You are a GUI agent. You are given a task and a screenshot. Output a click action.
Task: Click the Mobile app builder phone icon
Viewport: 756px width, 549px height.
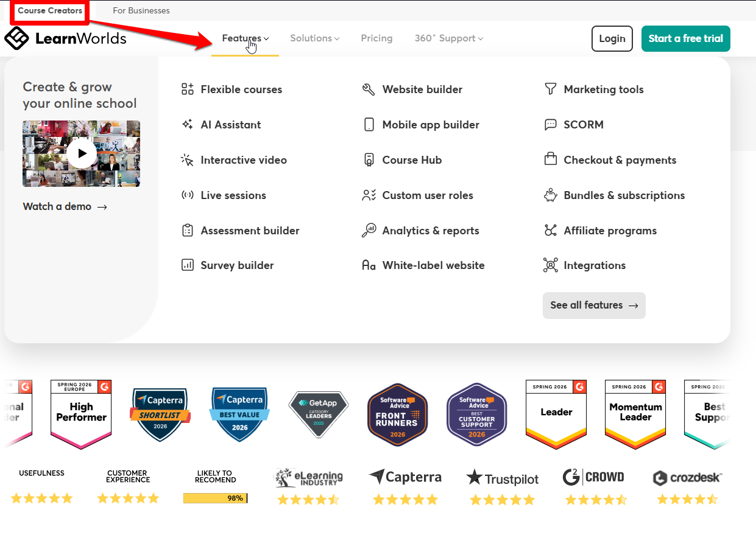click(369, 125)
